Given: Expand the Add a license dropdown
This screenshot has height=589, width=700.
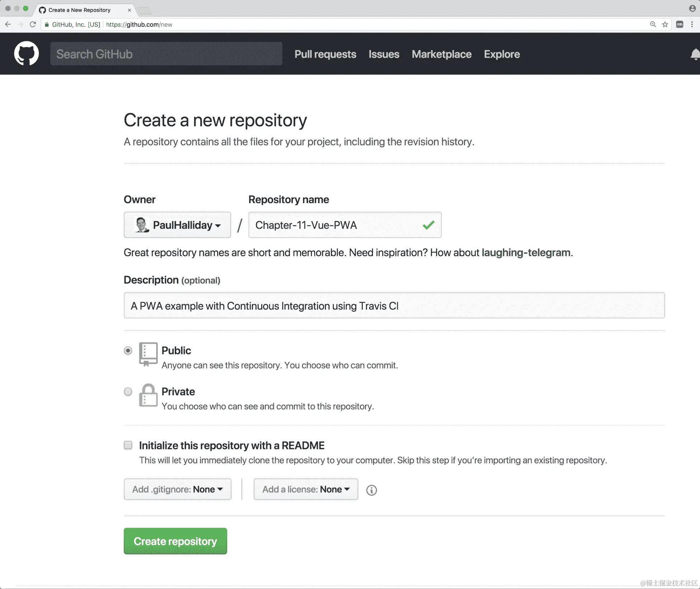Looking at the screenshot, I should point(306,489).
